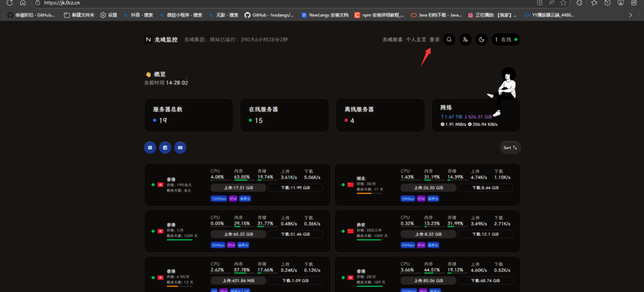Open the npm 安装详细教程 bookmark
644x292 pixels.
(x=379, y=15)
